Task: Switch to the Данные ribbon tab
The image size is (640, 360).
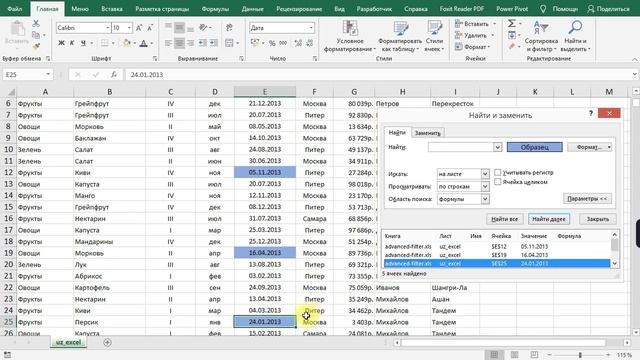Action: (252, 9)
